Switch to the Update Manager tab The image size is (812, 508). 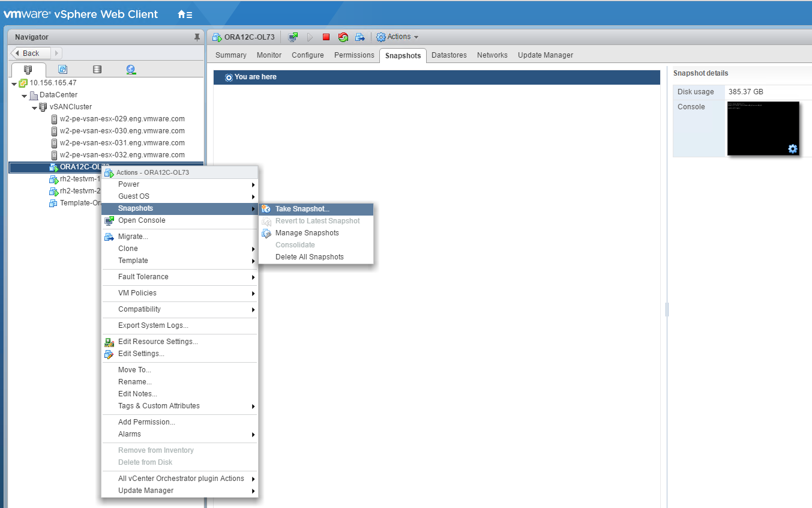(x=546, y=55)
